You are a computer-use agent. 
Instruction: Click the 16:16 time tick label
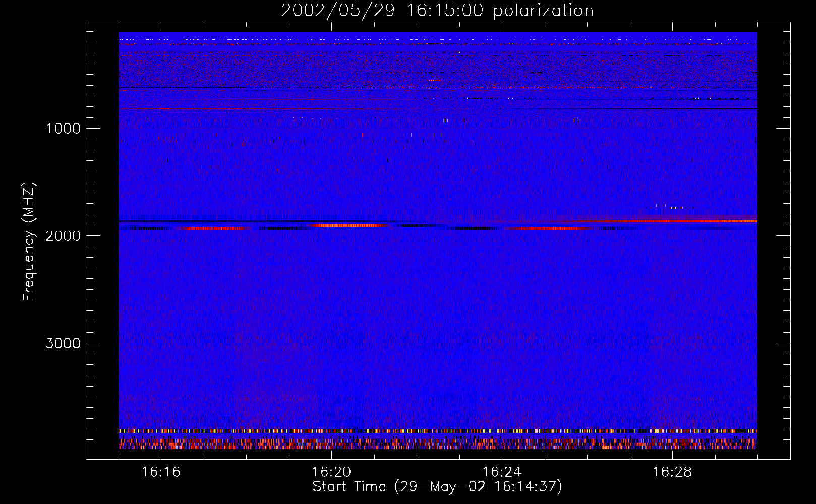tap(161, 472)
